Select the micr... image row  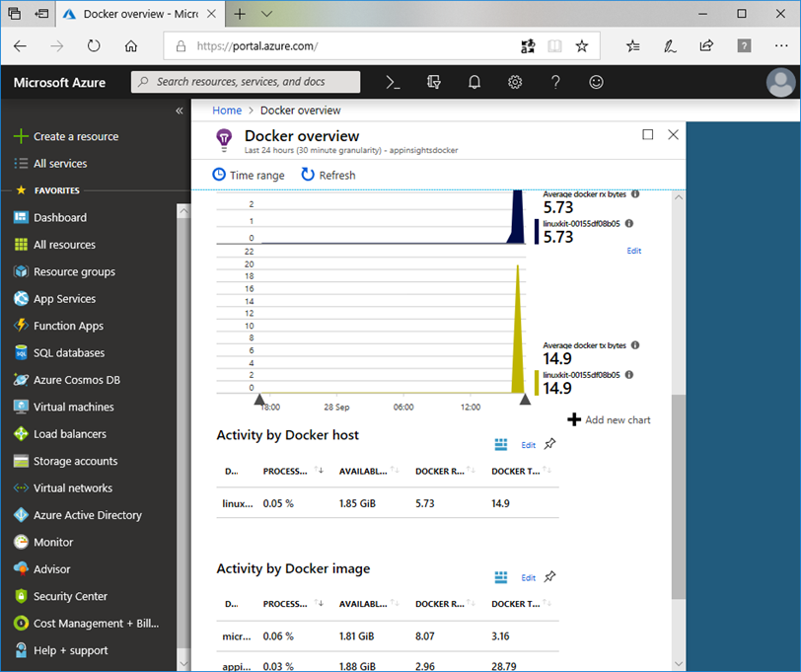tap(388, 636)
